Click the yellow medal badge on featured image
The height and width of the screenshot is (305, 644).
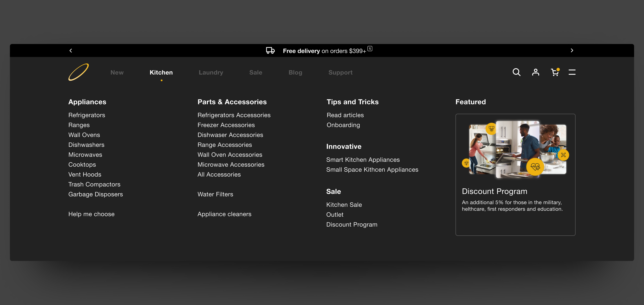[492, 129]
